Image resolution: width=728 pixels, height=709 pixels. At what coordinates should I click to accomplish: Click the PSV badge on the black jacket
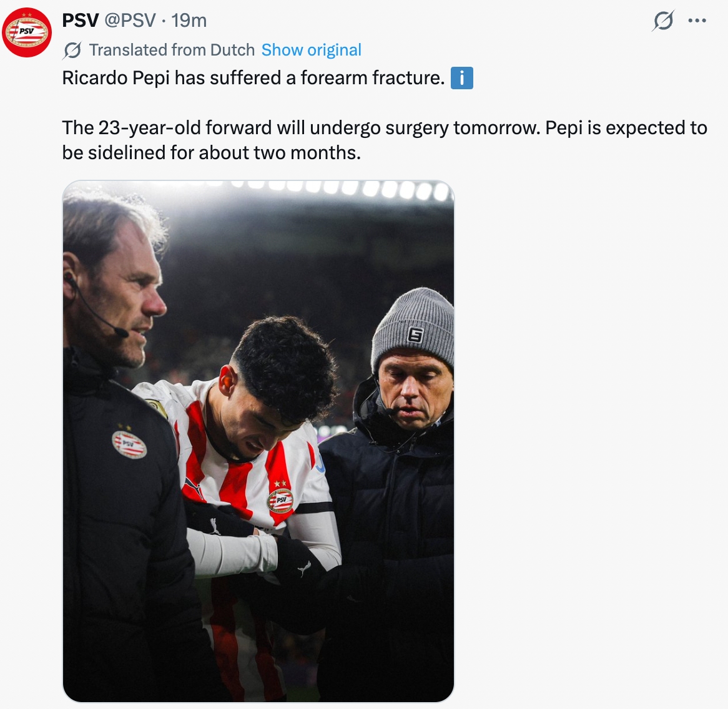pos(129,444)
